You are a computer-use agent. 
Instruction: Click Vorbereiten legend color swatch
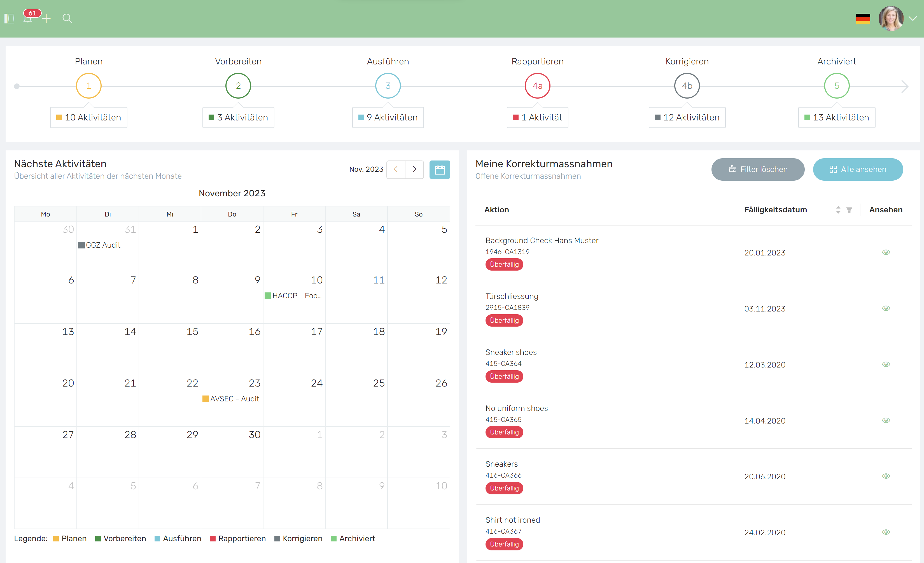pos(98,539)
